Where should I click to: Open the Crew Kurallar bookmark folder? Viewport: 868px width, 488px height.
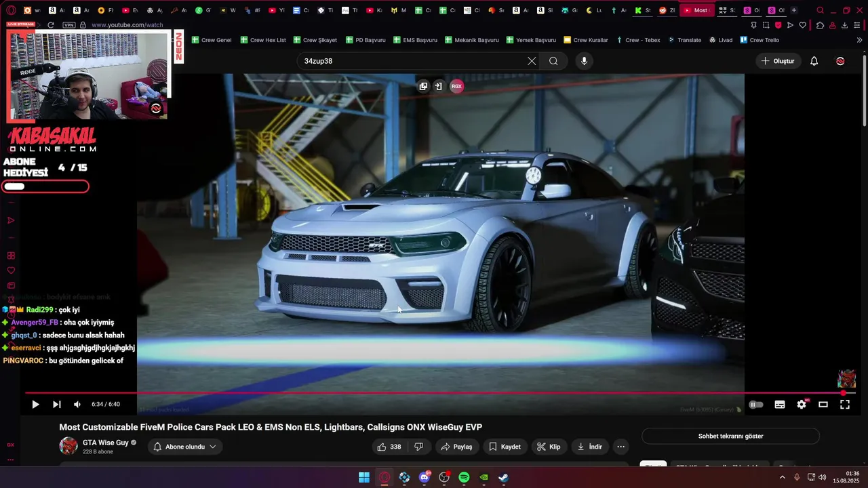click(586, 40)
